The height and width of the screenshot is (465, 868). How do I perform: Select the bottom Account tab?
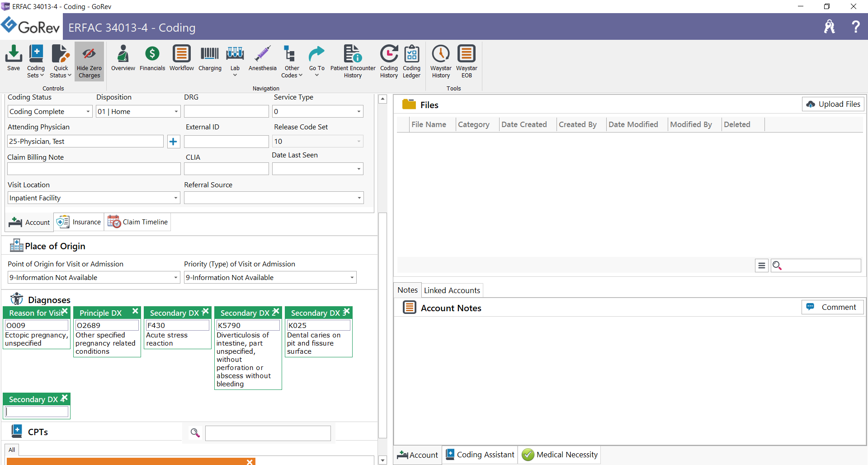417,455
